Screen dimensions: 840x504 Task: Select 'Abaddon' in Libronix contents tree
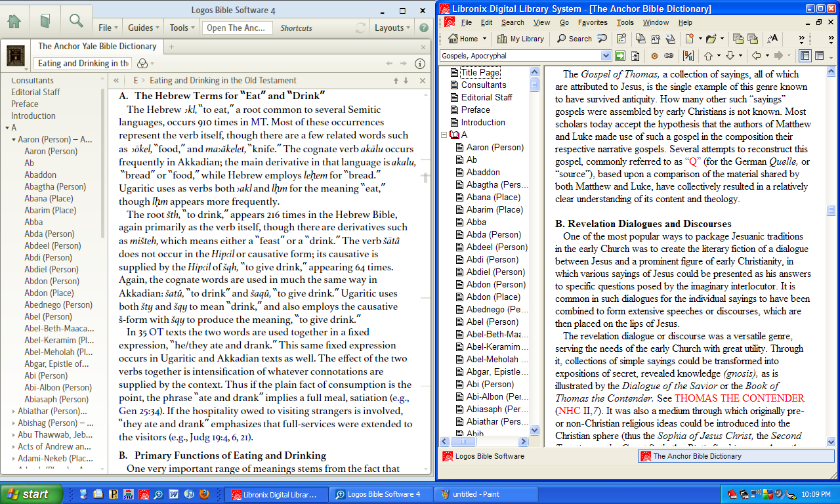(x=483, y=173)
